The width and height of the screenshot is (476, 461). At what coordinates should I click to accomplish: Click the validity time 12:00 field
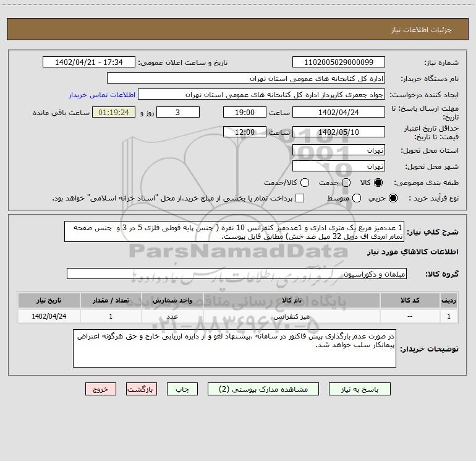(x=245, y=132)
